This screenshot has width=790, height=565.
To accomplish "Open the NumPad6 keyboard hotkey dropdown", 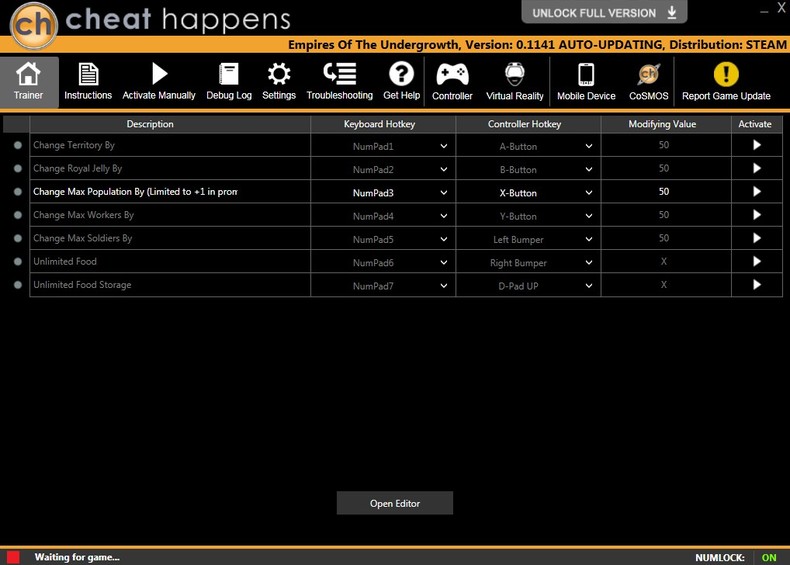I will (443, 262).
